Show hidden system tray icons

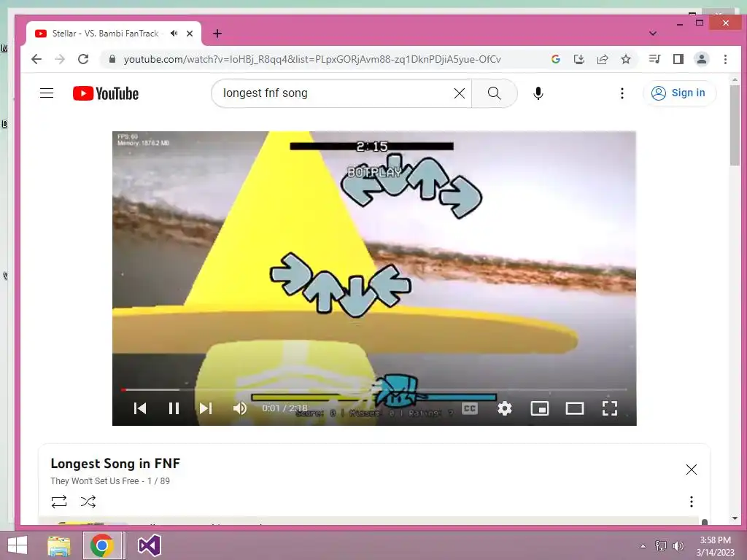[x=643, y=546]
